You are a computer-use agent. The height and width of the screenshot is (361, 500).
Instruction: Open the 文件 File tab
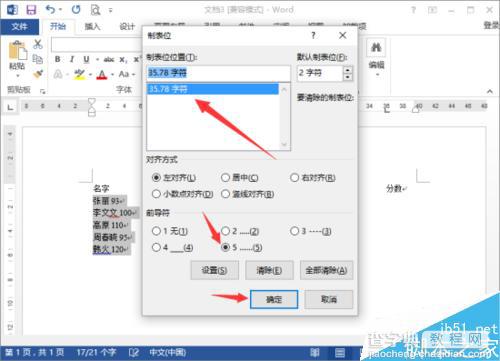(x=19, y=27)
